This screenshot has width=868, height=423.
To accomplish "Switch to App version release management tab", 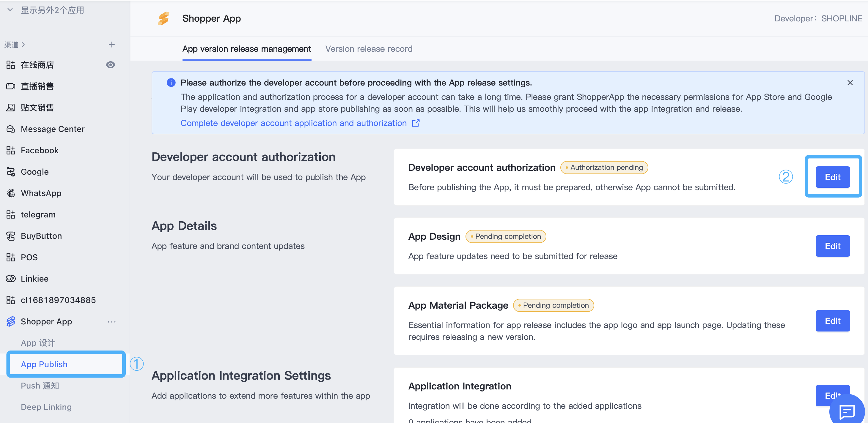I will point(247,49).
